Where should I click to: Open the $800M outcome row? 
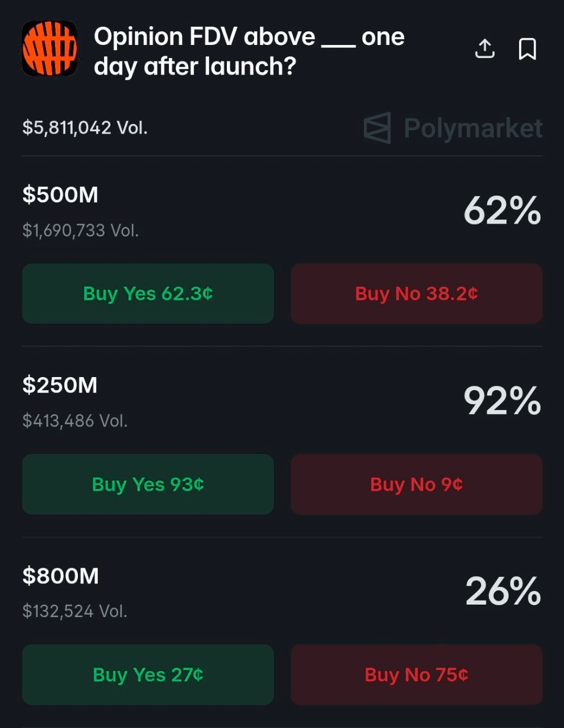pos(61,576)
